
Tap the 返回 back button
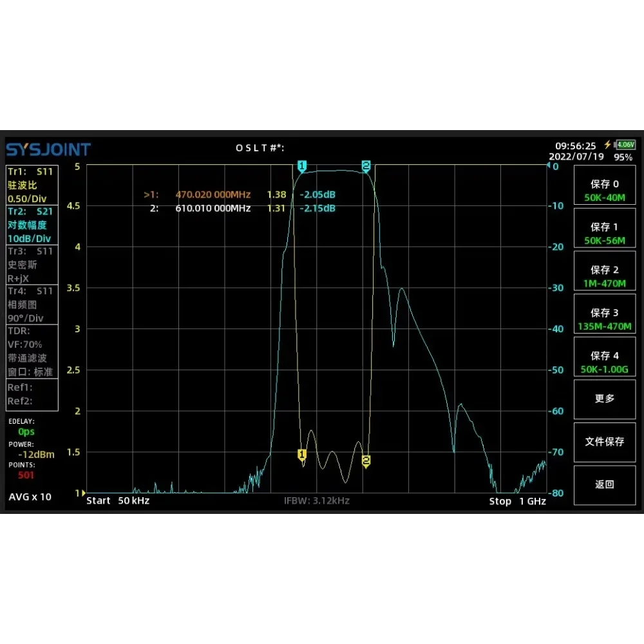[605, 485]
